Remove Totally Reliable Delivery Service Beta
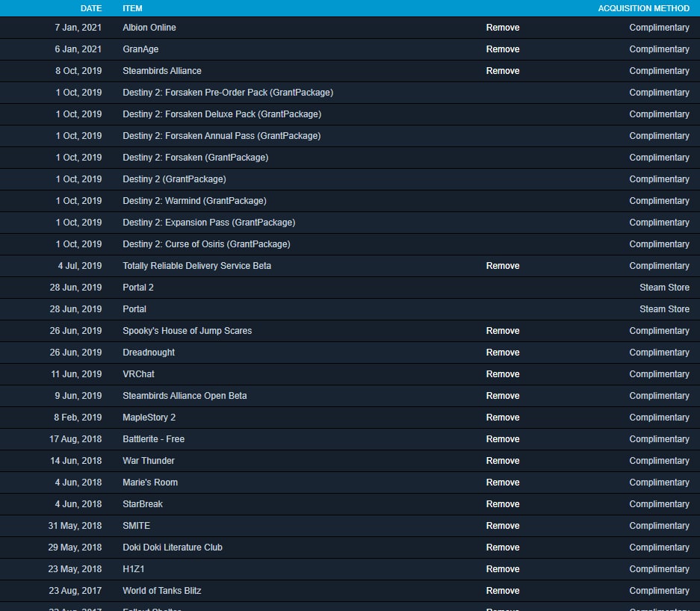Screen dimensions: 700x611 click(x=503, y=266)
